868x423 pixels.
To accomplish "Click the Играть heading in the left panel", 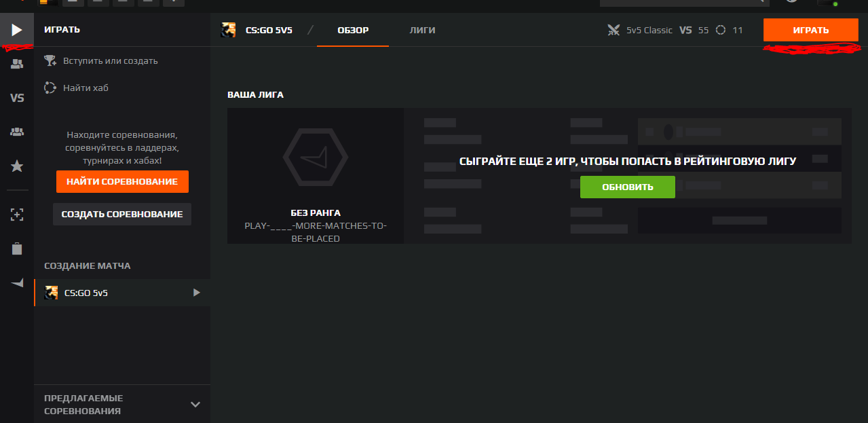I will [x=62, y=30].
